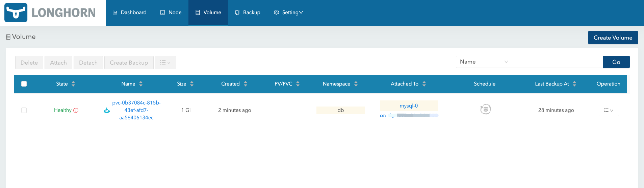Expand the Setting menu
The height and width of the screenshot is (188, 644).
tap(288, 13)
